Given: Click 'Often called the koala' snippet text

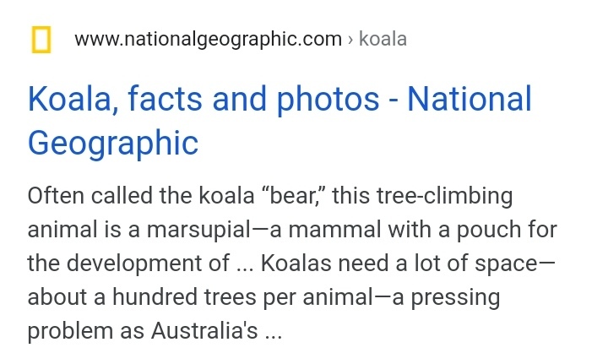Looking at the screenshot, I should click(141, 195).
